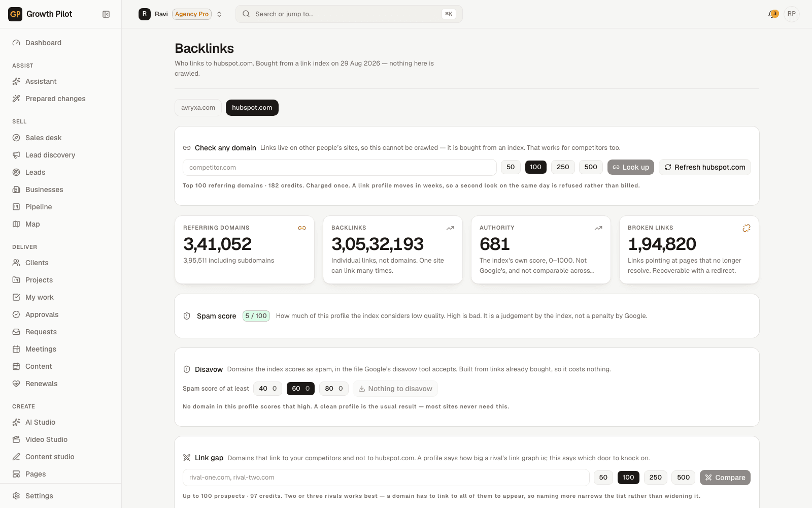Select 100 in Check any domain

point(536,167)
